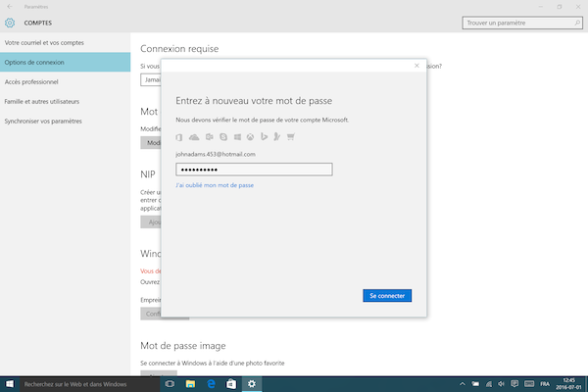This screenshot has height=392, width=588.
Task: Open the Store app in the taskbar
Action: click(x=231, y=384)
